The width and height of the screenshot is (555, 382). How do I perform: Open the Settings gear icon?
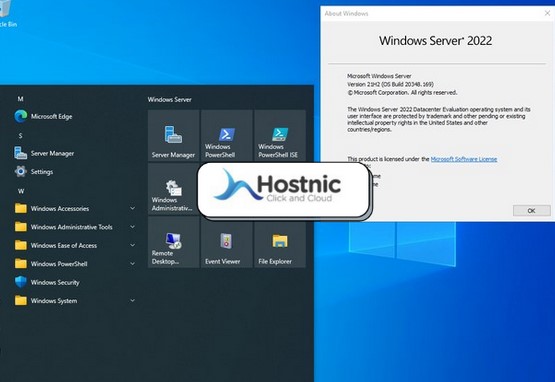click(x=21, y=172)
